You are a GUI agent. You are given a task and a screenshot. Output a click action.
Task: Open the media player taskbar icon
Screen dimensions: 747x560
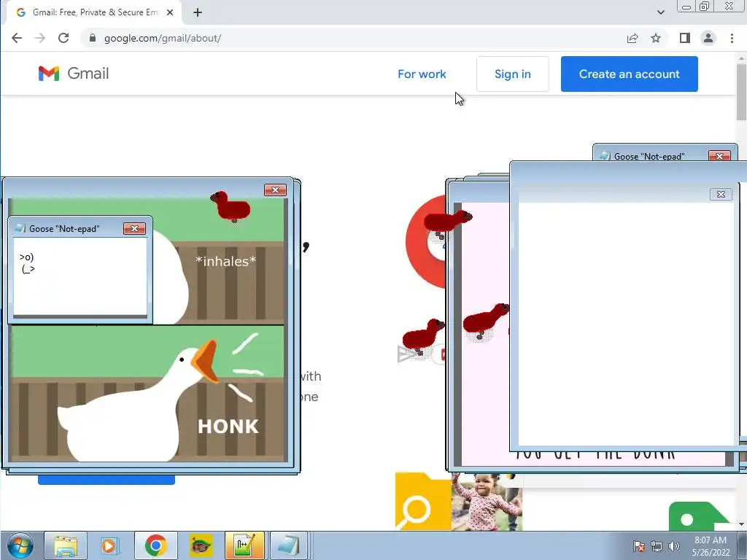[109, 545]
